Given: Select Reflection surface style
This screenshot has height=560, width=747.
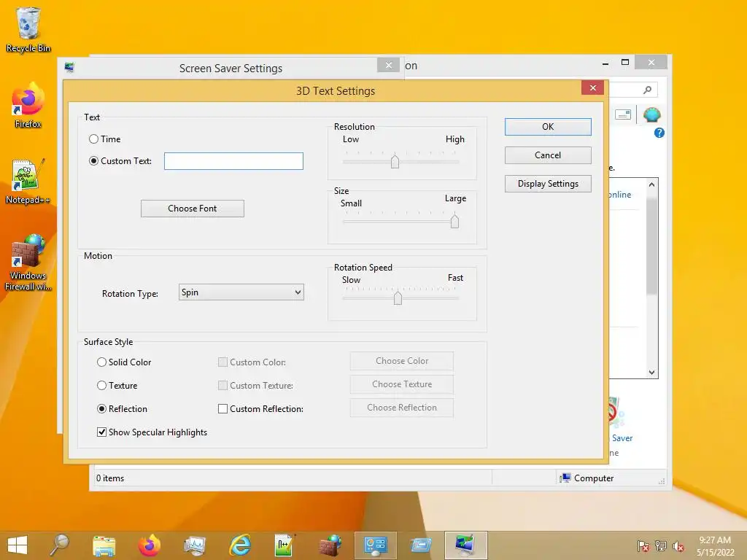Looking at the screenshot, I should 101,409.
